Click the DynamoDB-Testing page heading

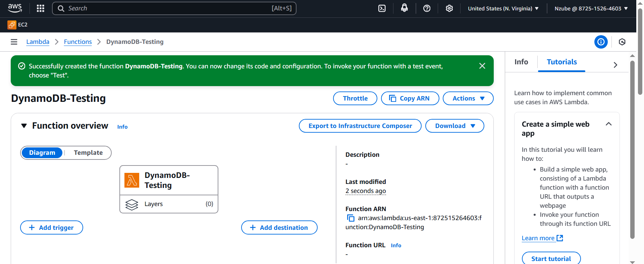pos(58,98)
